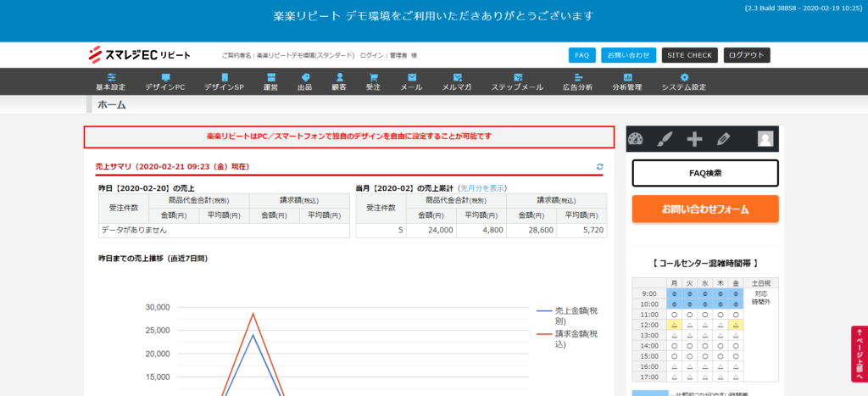Click the ログアウト button
Image resolution: width=868 pixels, height=396 pixels.
point(747,55)
